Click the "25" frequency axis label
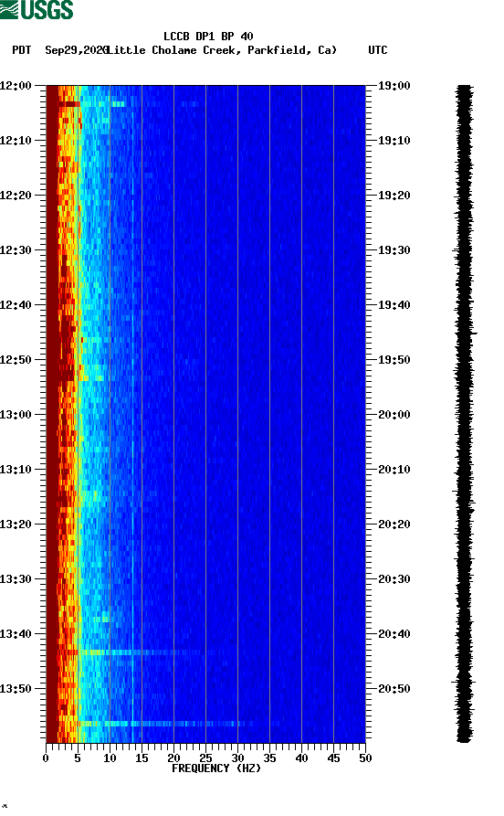 coord(205,758)
